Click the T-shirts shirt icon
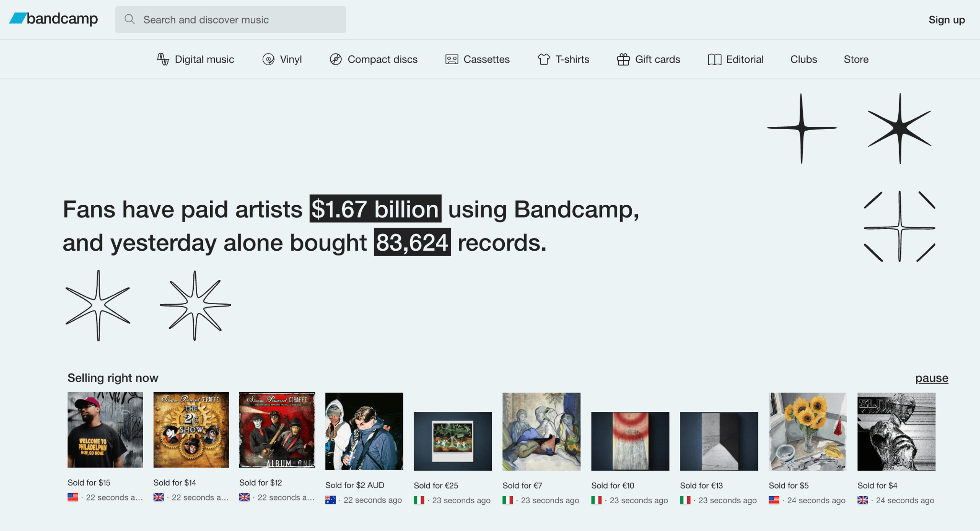Image resolution: width=980 pixels, height=531 pixels. [x=543, y=59]
